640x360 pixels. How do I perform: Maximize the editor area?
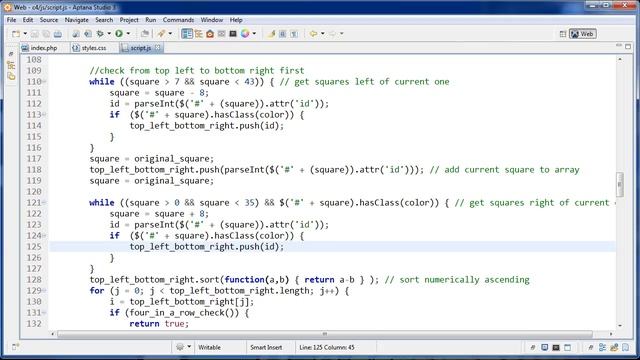(x=628, y=47)
